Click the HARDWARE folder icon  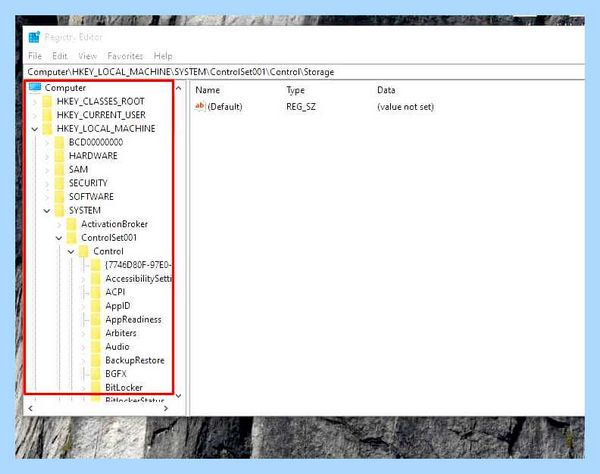pos(59,156)
